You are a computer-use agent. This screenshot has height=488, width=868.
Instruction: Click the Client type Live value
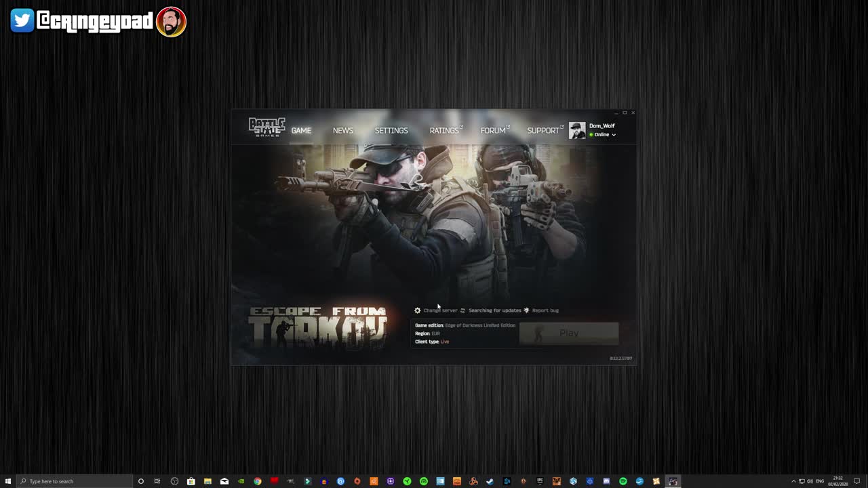click(x=445, y=342)
